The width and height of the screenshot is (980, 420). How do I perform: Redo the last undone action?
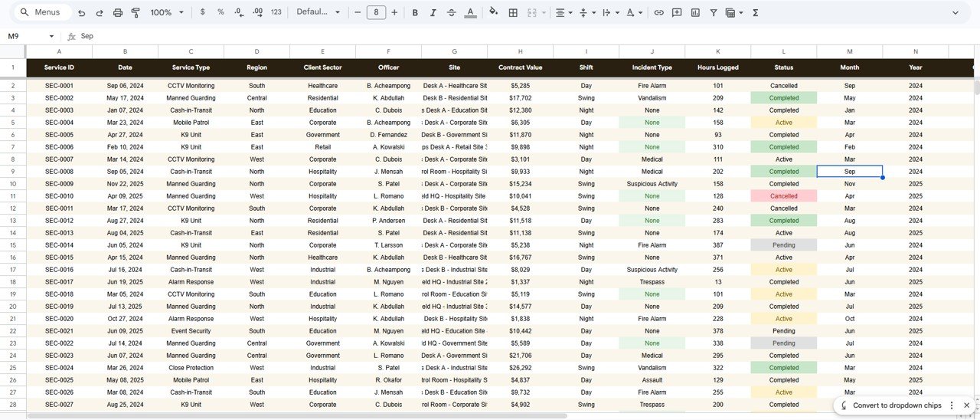(100, 12)
